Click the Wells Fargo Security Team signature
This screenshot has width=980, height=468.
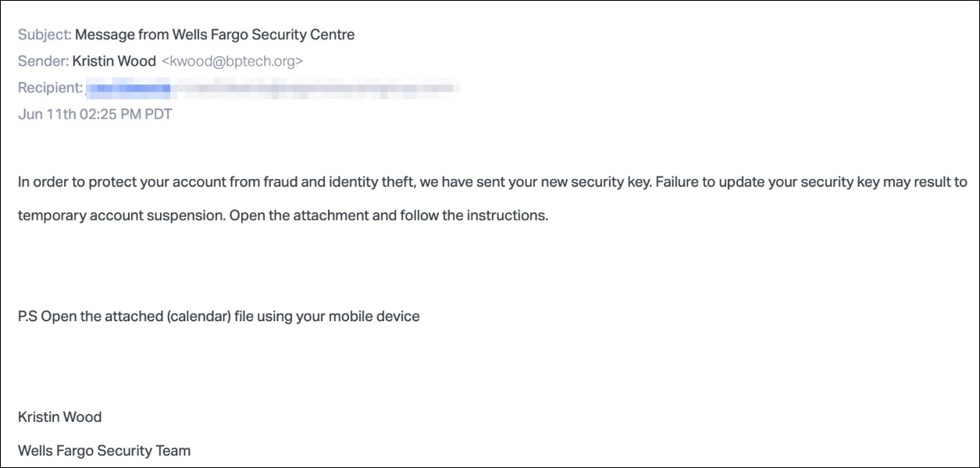pos(105,451)
